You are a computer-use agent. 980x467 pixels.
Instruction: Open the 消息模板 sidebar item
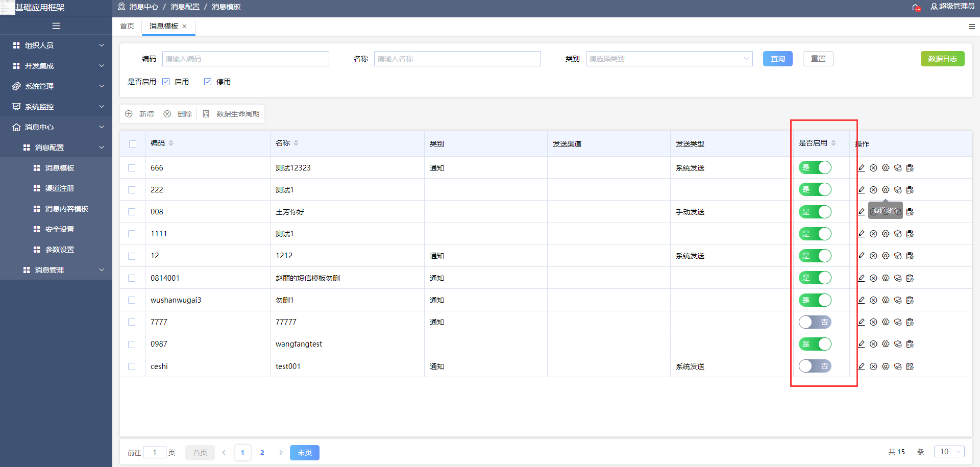click(56, 168)
